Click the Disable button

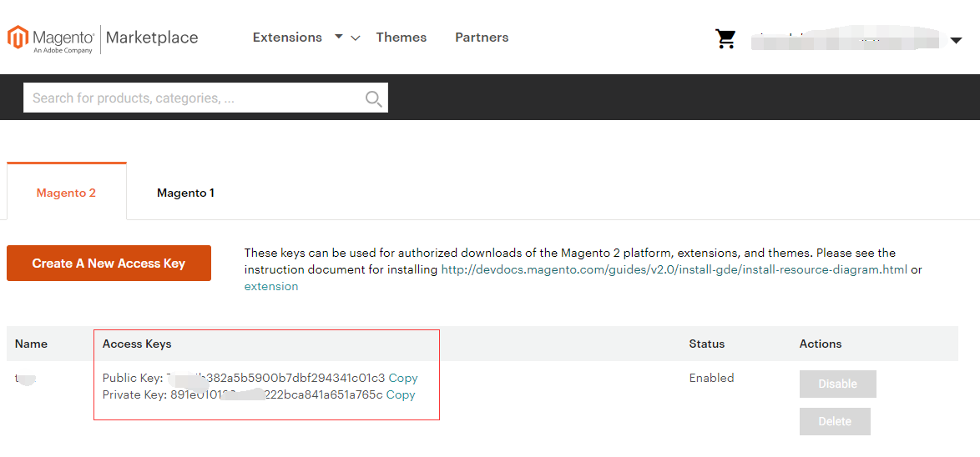pos(837,384)
